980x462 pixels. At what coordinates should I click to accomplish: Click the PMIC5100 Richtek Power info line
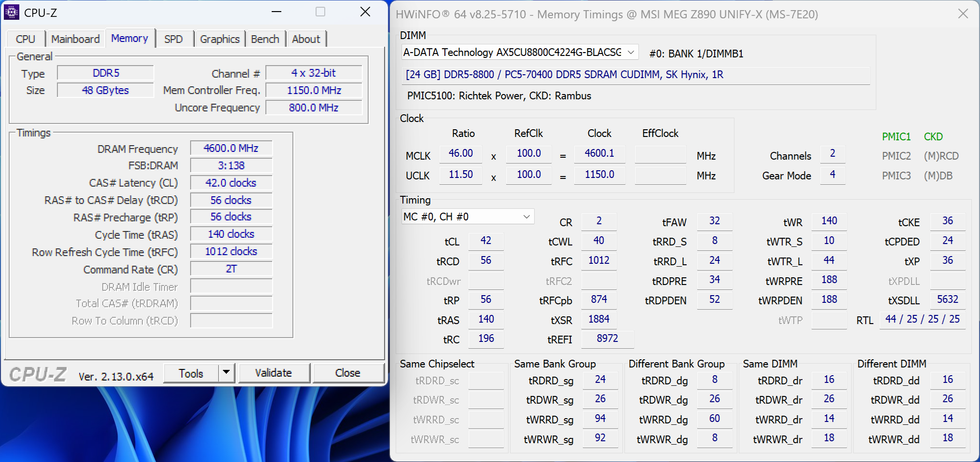coord(499,95)
